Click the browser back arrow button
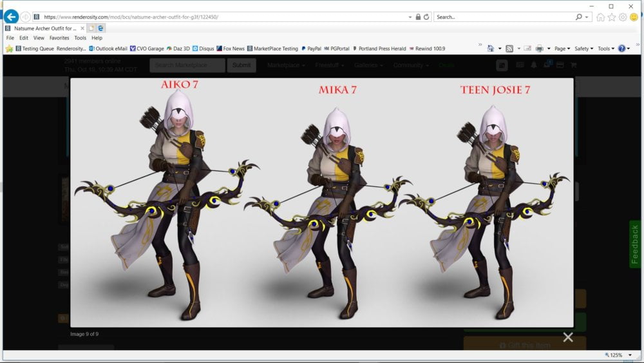This screenshot has height=363, width=644. (11, 17)
